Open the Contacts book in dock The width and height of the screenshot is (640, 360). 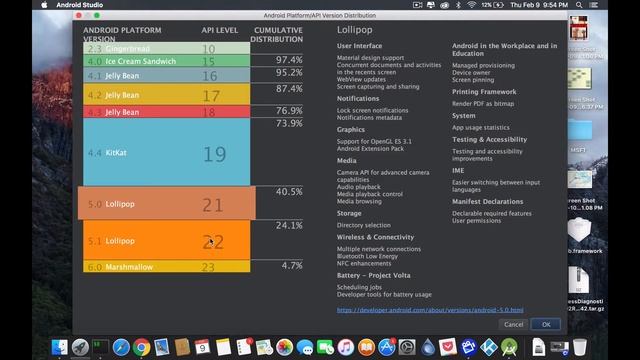point(182,347)
